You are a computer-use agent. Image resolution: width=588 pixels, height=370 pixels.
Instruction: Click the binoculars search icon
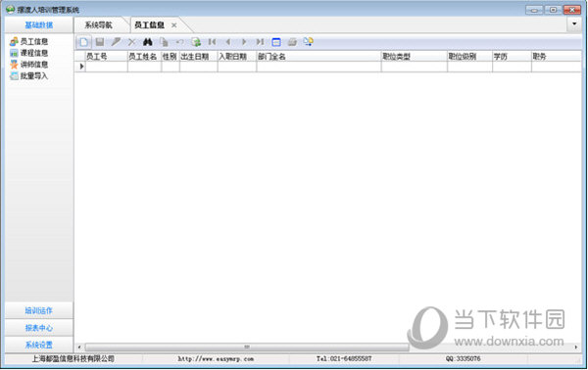pyautogui.click(x=148, y=42)
